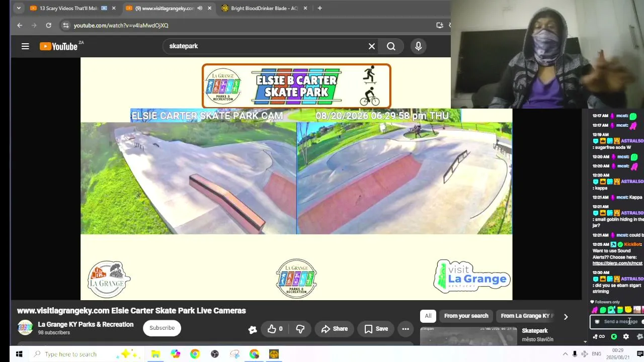Open the taskbar clock and date
The image size is (644, 362).
tap(617, 354)
